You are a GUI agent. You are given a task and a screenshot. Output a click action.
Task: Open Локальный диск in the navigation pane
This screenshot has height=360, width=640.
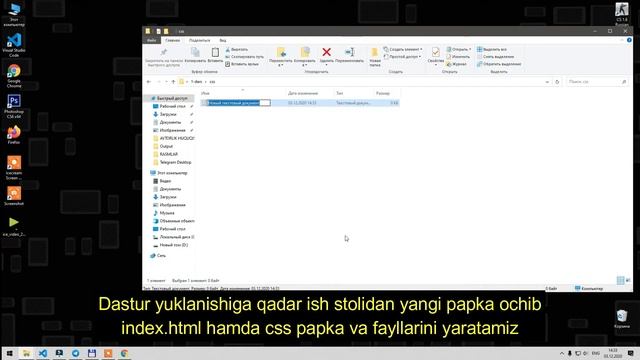click(173, 237)
